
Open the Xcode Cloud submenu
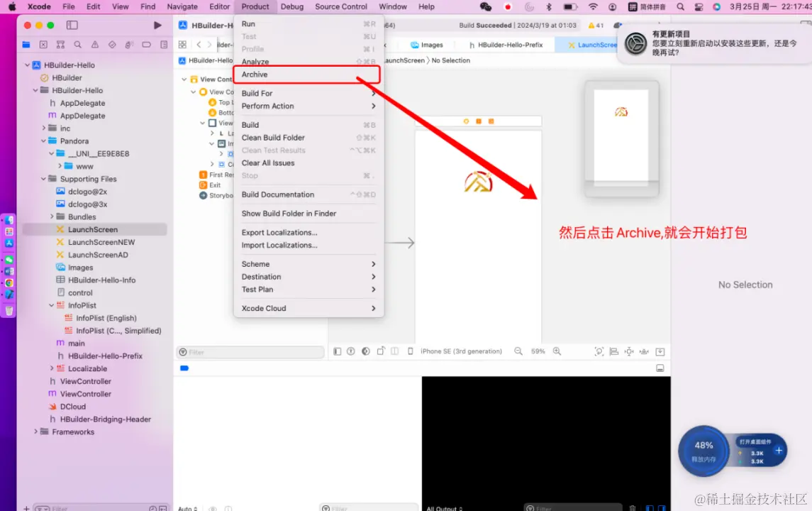pos(308,308)
